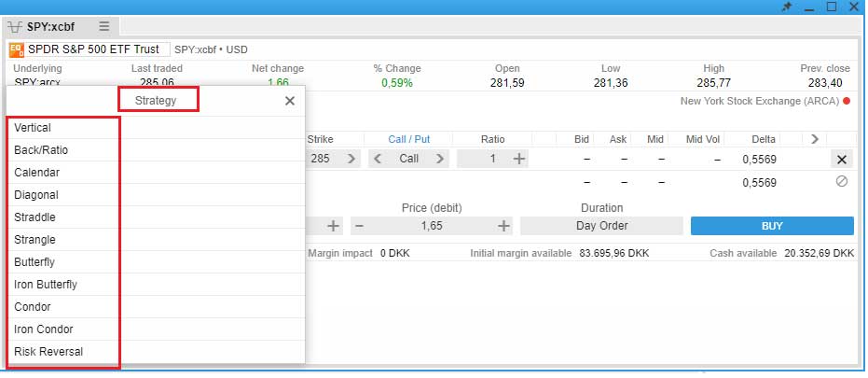The image size is (868, 378).
Task: Click the Cash available value 20.352,69 DKK
Action: (819, 253)
